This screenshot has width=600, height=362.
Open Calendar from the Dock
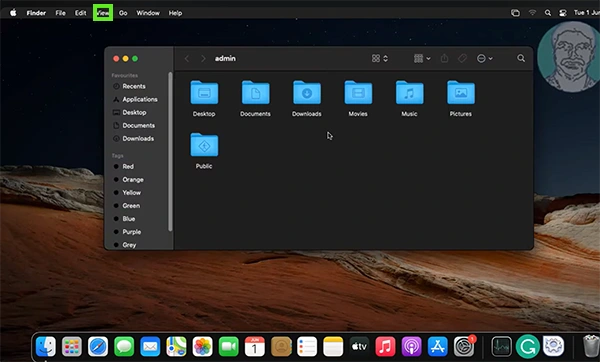coord(254,346)
